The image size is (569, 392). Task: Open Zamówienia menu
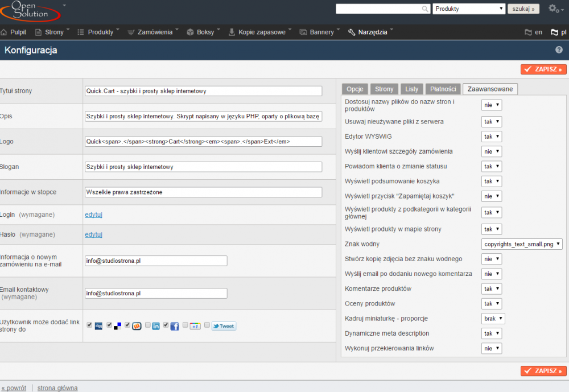[152, 32]
